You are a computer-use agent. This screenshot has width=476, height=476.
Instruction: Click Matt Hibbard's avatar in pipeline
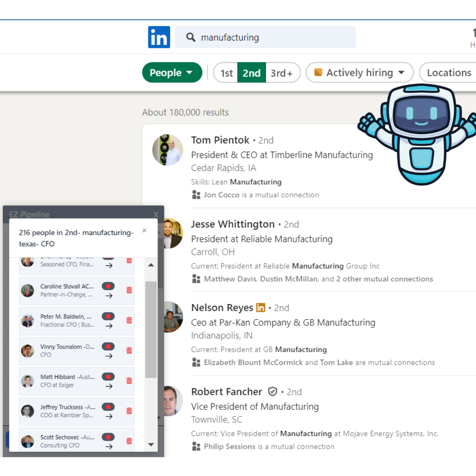tap(27, 381)
